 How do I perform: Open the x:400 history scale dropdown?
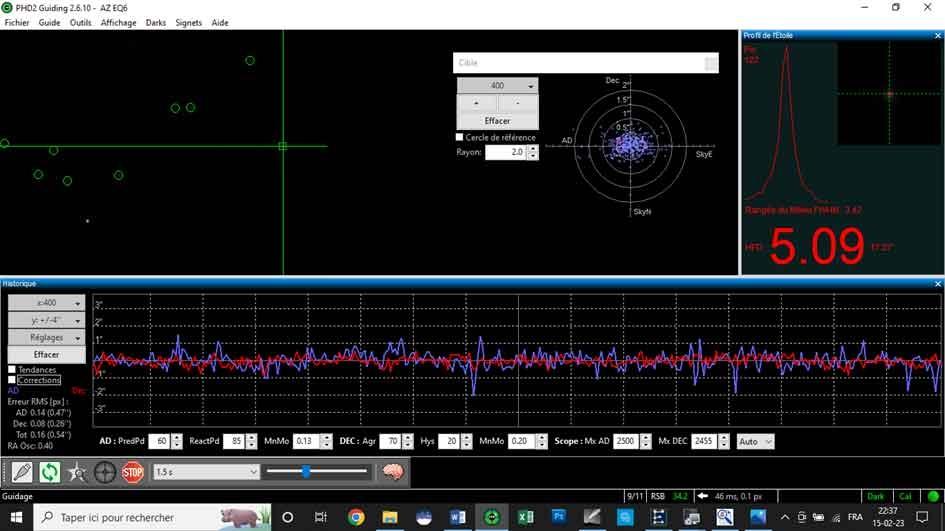tap(46, 303)
